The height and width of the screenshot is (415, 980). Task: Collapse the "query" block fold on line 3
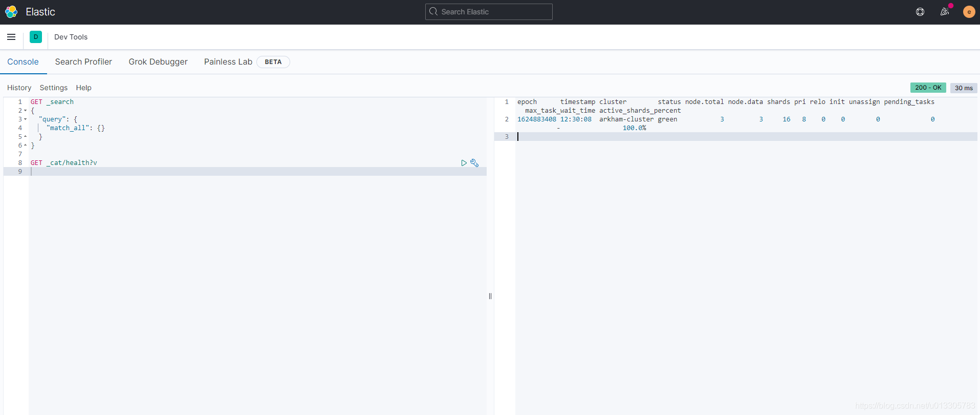point(26,119)
